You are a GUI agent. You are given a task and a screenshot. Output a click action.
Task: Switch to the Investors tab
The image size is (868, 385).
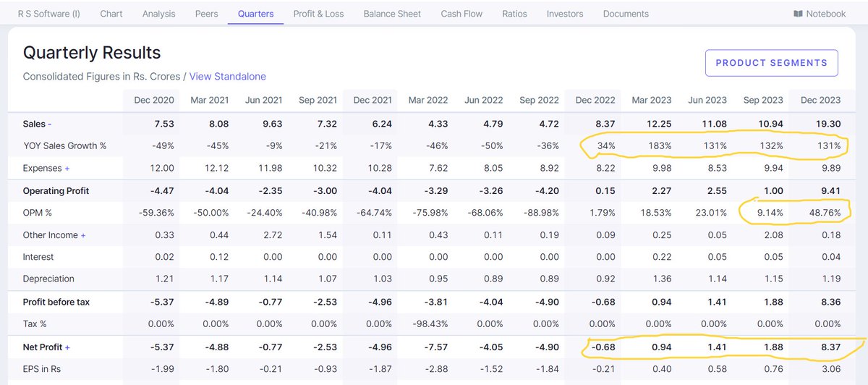tap(565, 14)
